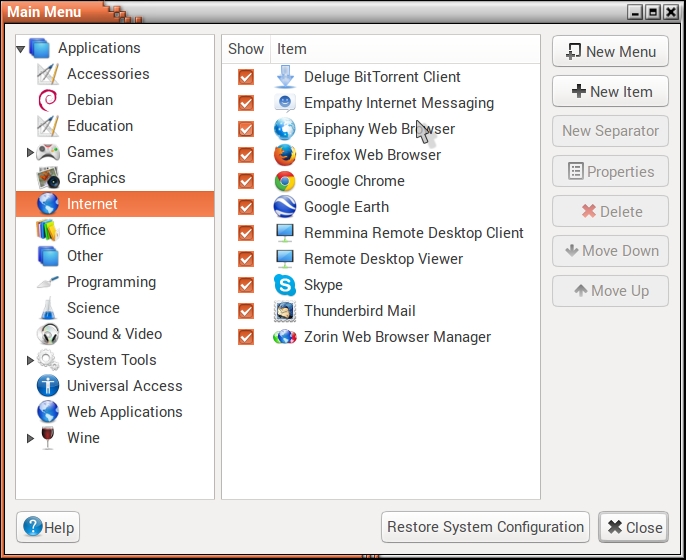Click the Remote Desktop Viewer monitor icon

tap(285, 259)
